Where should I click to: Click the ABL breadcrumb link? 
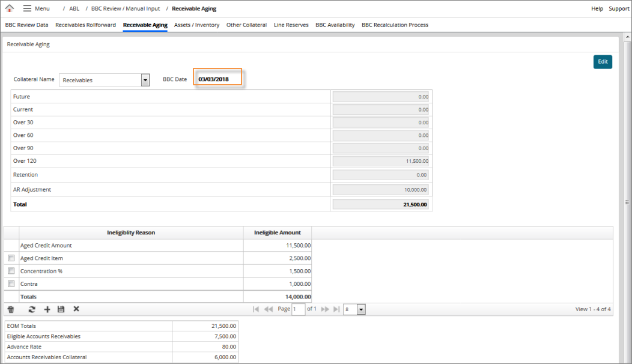tap(74, 9)
